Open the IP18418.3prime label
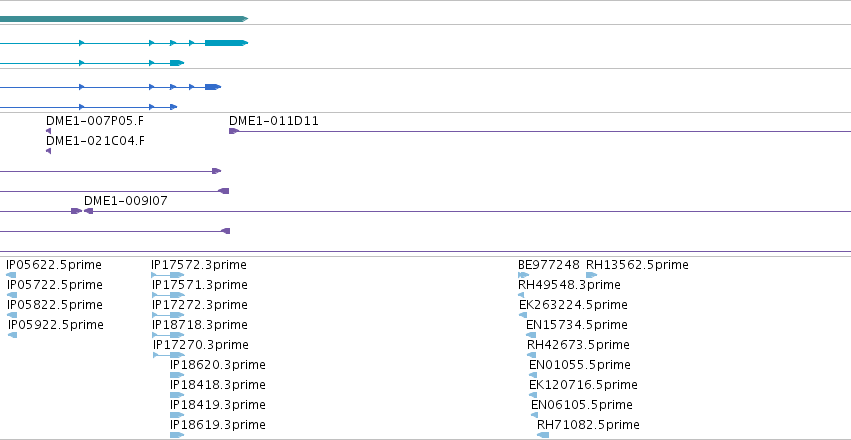The height and width of the screenshot is (440, 851). point(218,385)
